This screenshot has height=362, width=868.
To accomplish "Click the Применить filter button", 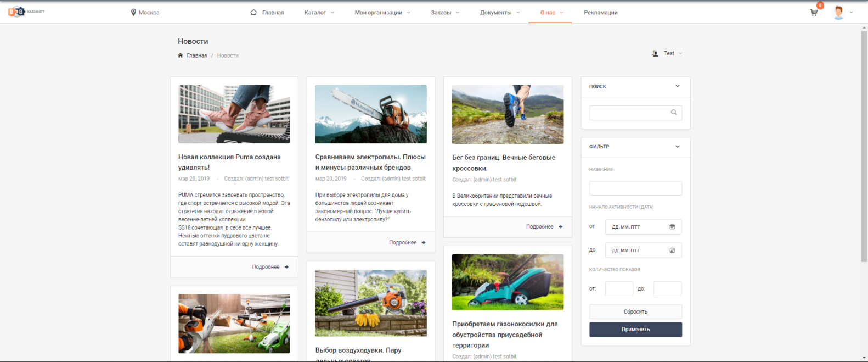I will 635,330.
